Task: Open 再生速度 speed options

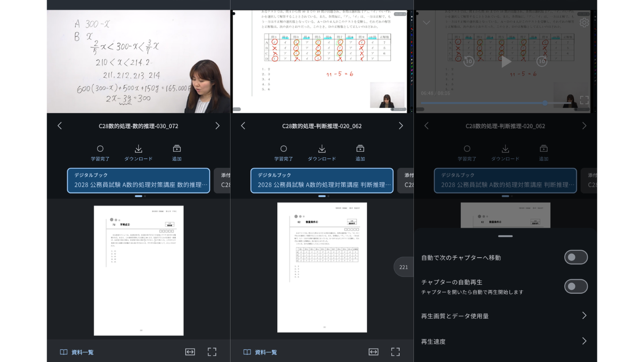Action: click(505, 341)
